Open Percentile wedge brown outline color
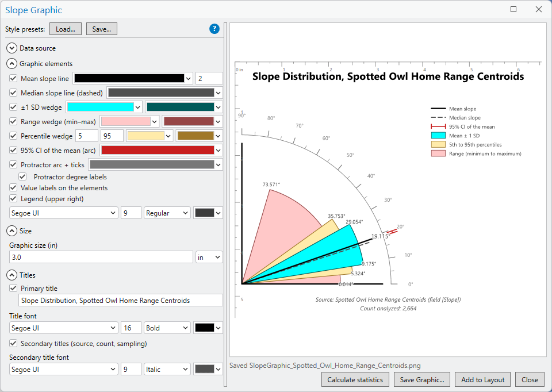Image resolution: width=552 pixels, height=392 pixels. click(x=199, y=136)
